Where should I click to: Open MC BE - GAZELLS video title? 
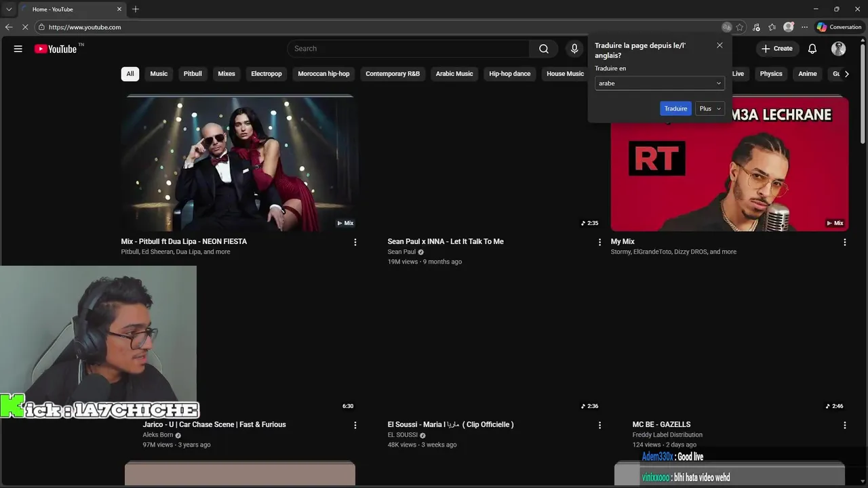pos(661,424)
